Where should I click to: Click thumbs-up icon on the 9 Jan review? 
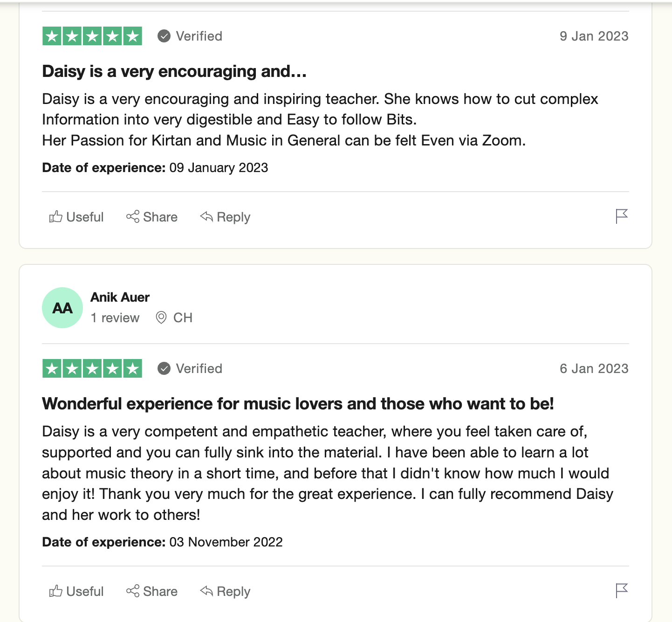56,217
